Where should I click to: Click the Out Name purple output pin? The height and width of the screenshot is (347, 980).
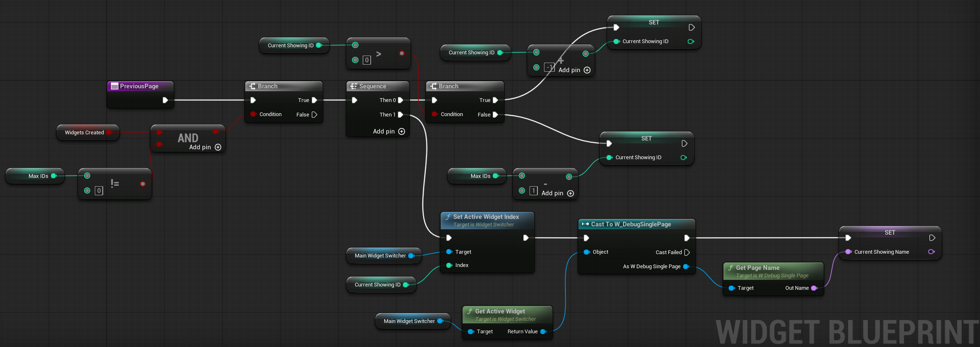[x=814, y=288]
